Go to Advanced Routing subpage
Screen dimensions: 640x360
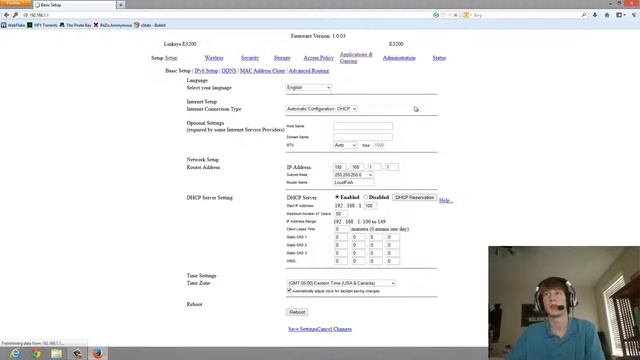point(309,71)
